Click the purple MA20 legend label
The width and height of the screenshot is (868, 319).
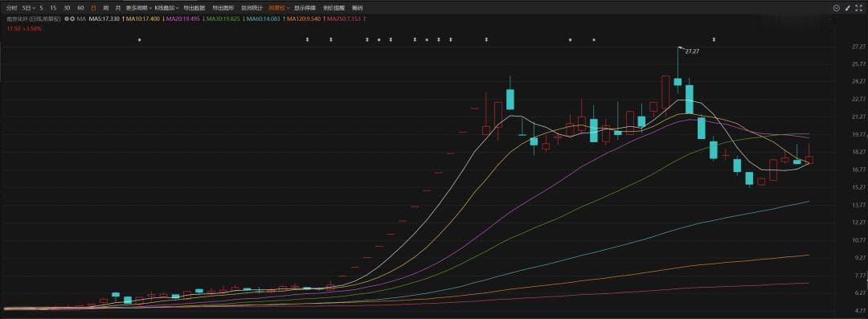coord(184,18)
